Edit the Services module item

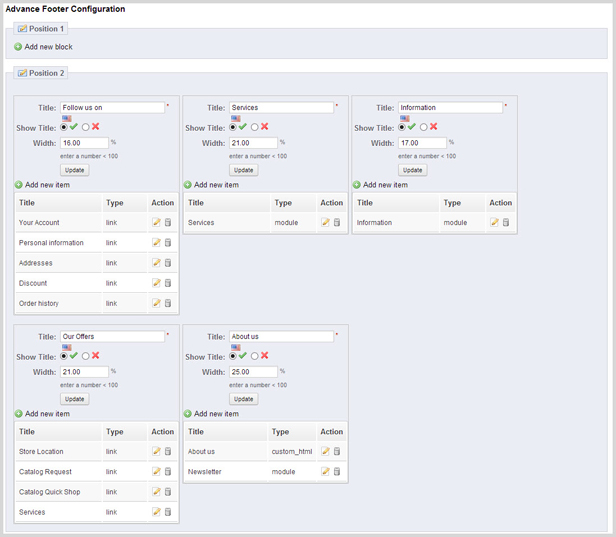pyautogui.click(x=325, y=222)
